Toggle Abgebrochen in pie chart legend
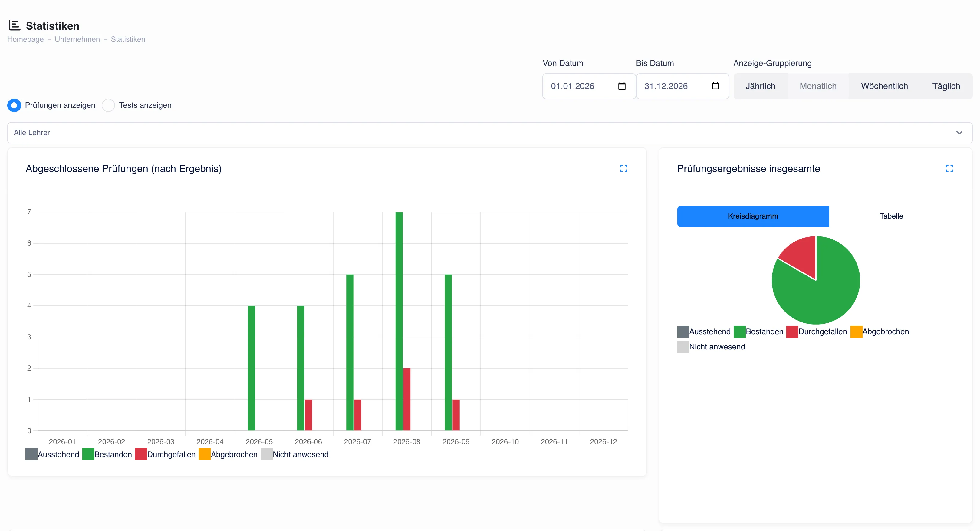The height and width of the screenshot is (531, 980). tap(880, 331)
